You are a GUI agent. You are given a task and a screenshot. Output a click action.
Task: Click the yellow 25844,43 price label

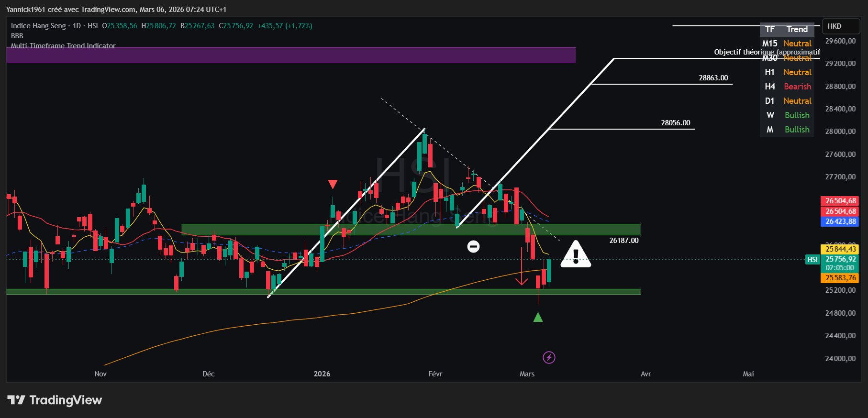tap(840, 249)
